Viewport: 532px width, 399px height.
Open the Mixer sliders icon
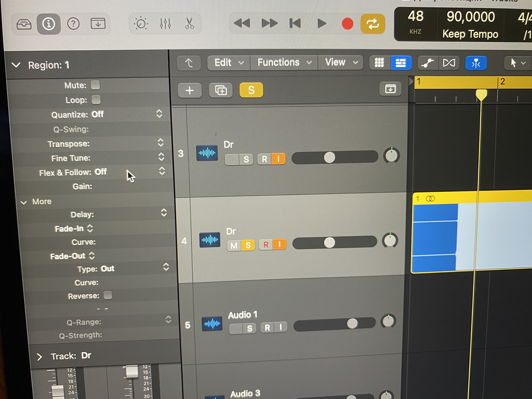165,24
